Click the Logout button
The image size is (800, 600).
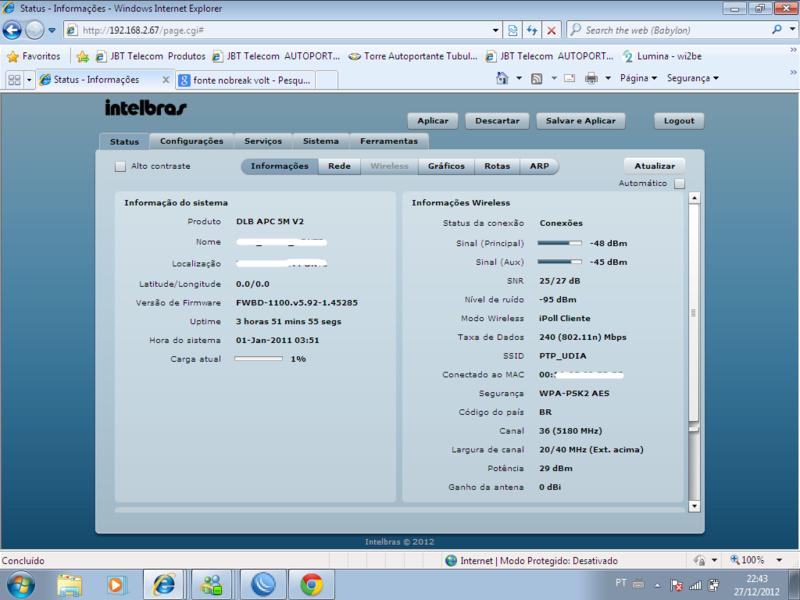click(x=679, y=121)
